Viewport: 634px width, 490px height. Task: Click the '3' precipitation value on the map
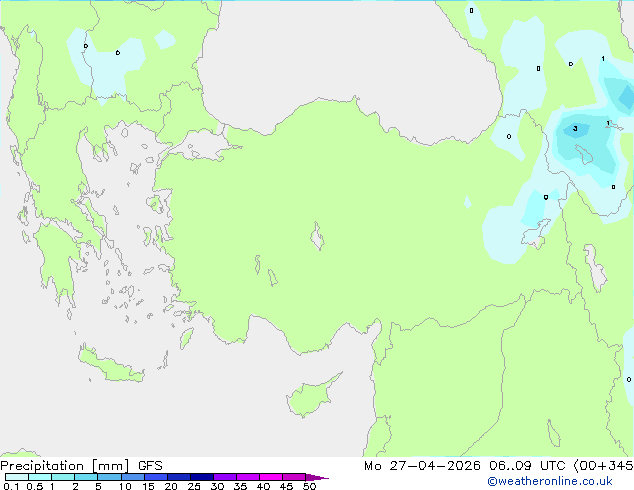(x=575, y=129)
